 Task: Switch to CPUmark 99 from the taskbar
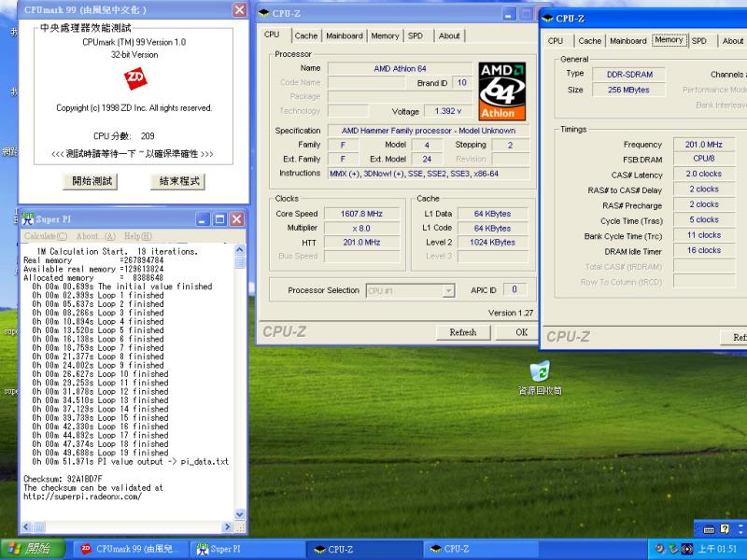click(x=132, y=549)
